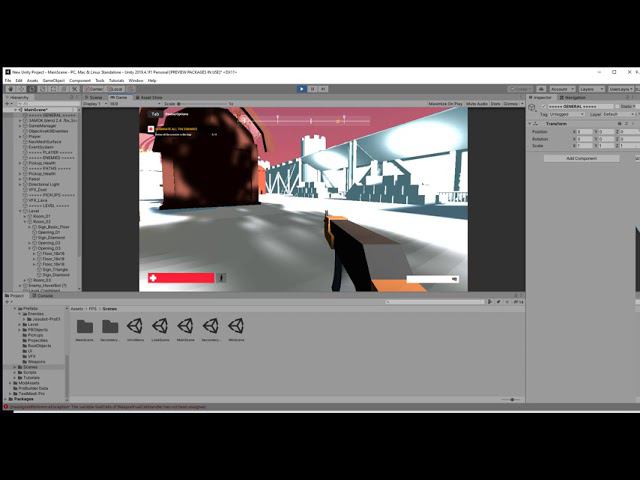Open the Assets menu
The height and width of the screenshot is (480, 640).
(32, 80)
